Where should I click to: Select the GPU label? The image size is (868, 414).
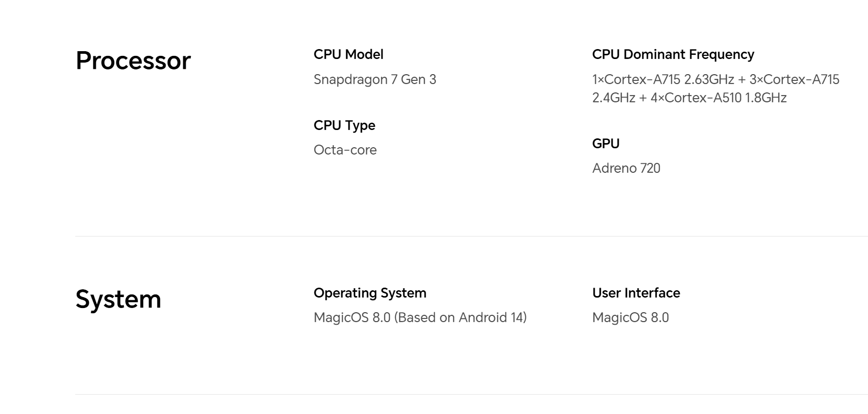click(606, 144)
